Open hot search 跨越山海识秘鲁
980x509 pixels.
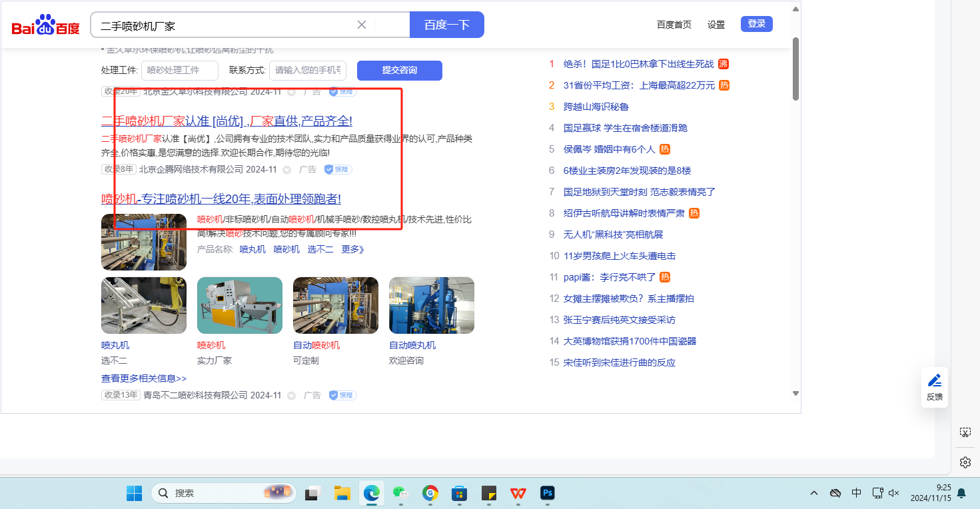point(596,107)
